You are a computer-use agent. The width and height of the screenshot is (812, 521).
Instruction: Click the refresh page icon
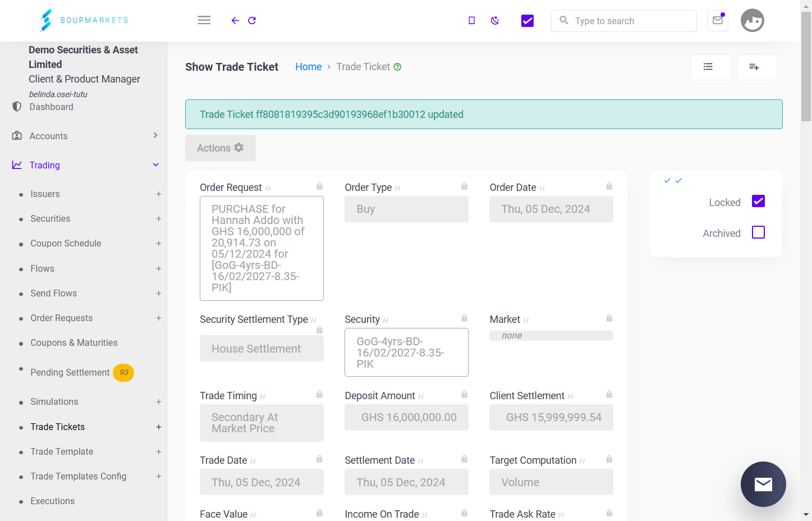[252, 21]
